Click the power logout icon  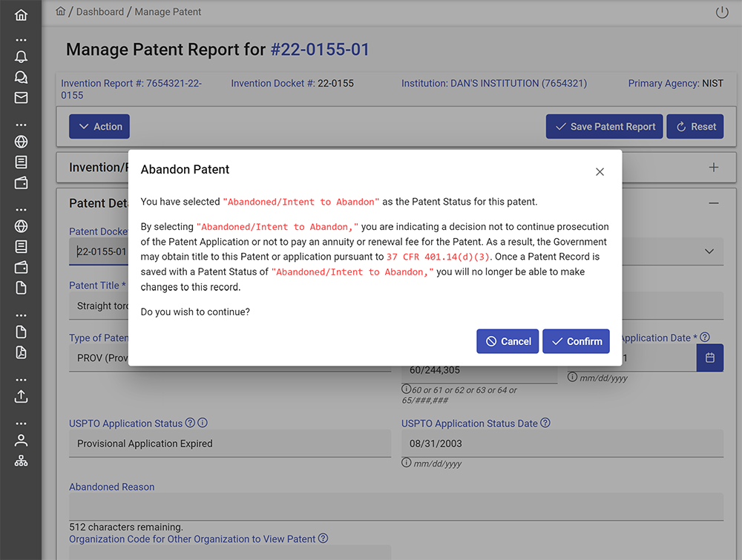[722, 12]
